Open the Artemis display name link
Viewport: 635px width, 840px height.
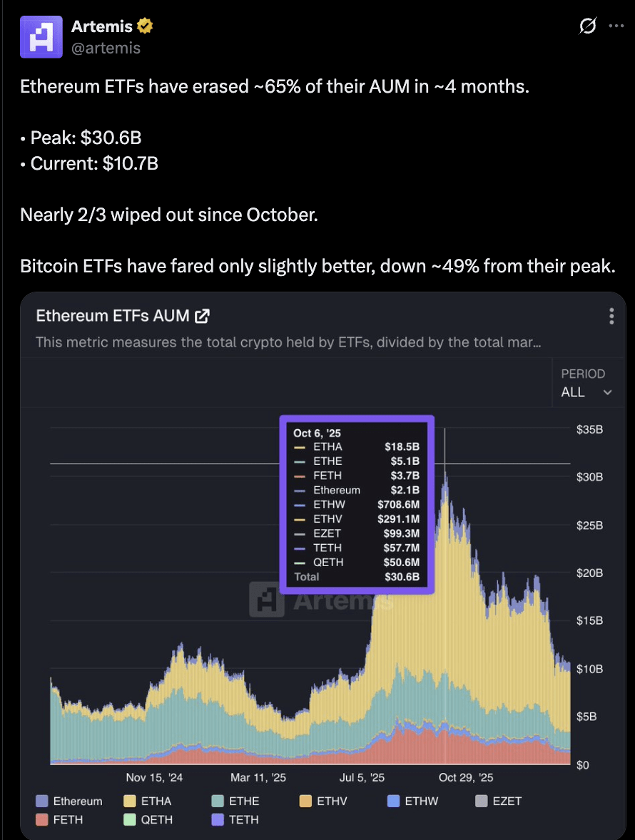coord(102,26)
